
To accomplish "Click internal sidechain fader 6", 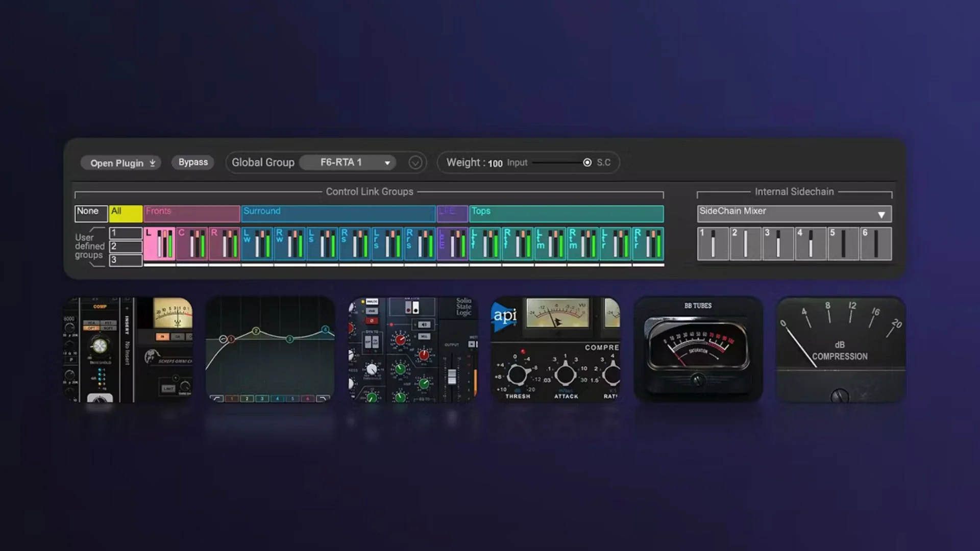I will (x=876, y=244).
